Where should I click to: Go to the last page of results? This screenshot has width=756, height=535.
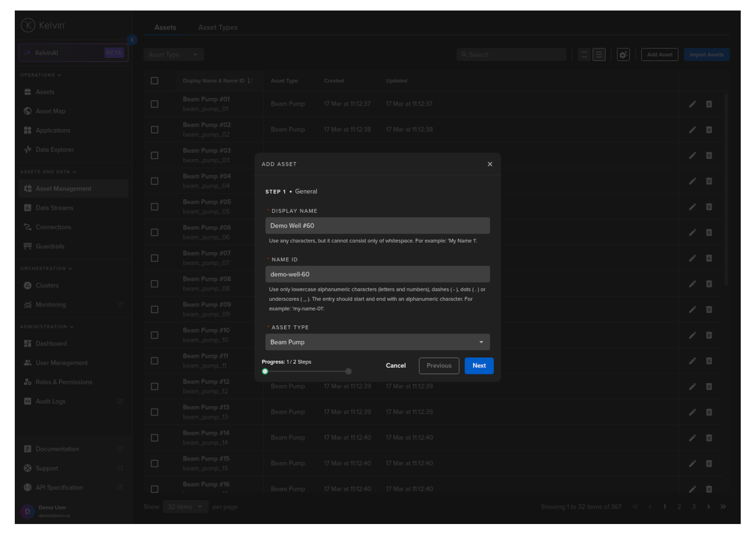tap(723, 507)
